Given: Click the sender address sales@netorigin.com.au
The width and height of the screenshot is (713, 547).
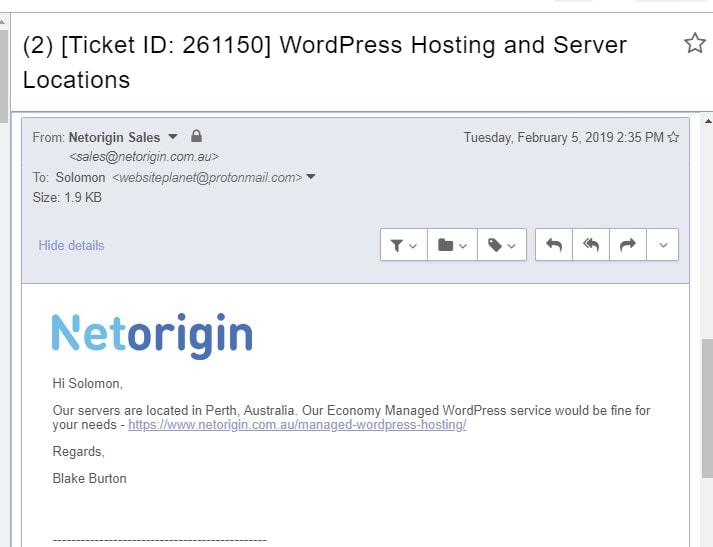Looking at the screenshot, I should [144, 157].
